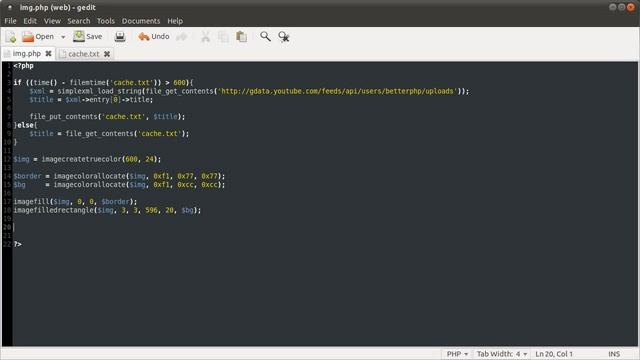Click the $bg variable on line 15
This screenshot has height=360, width=640.
point(19,184)
